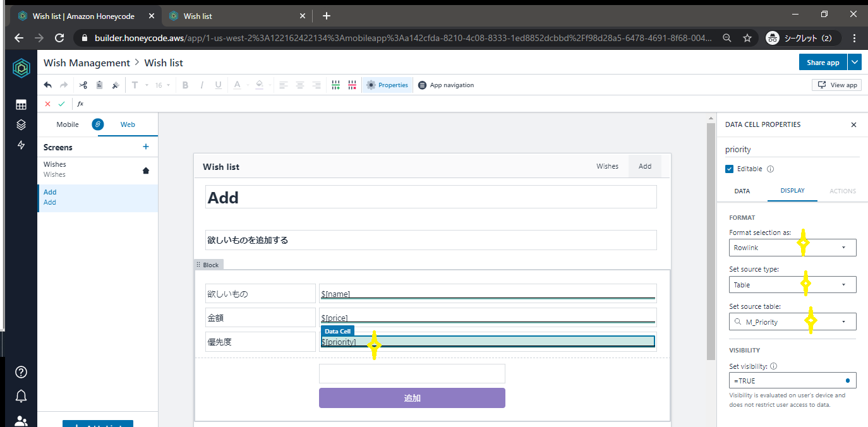Open the Tables icon in sidebar

(x=21, y=105)
